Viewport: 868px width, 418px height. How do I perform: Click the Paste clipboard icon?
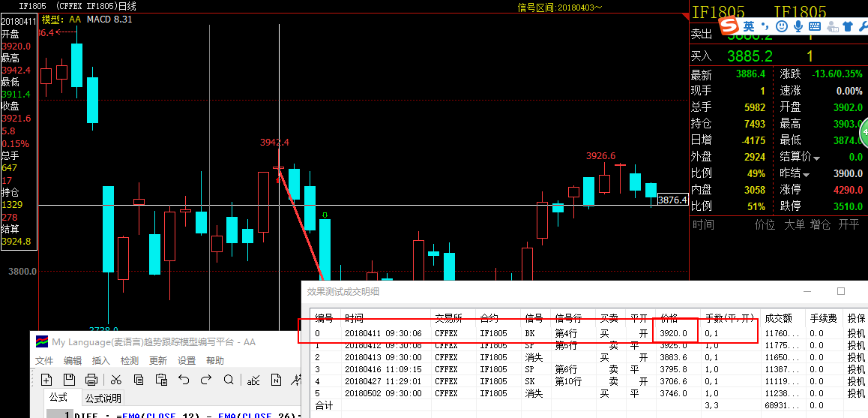pyautogui.click(x=161, y=380)
